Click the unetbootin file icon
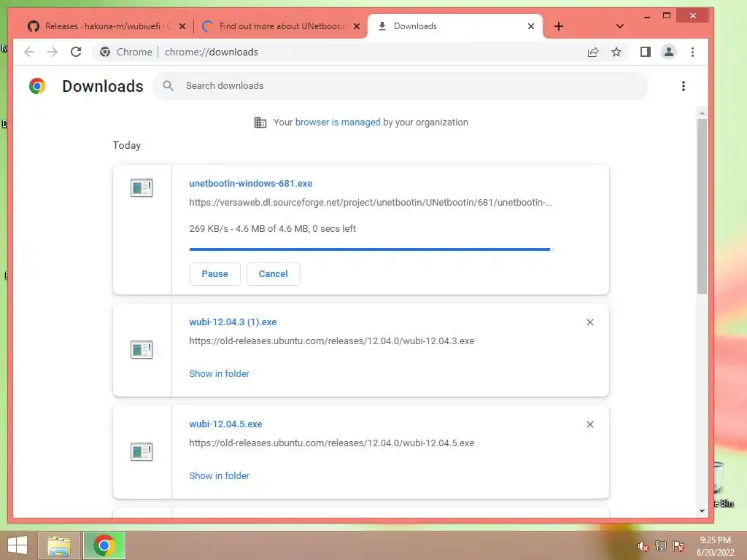747x560 pixels. (142, 187)
